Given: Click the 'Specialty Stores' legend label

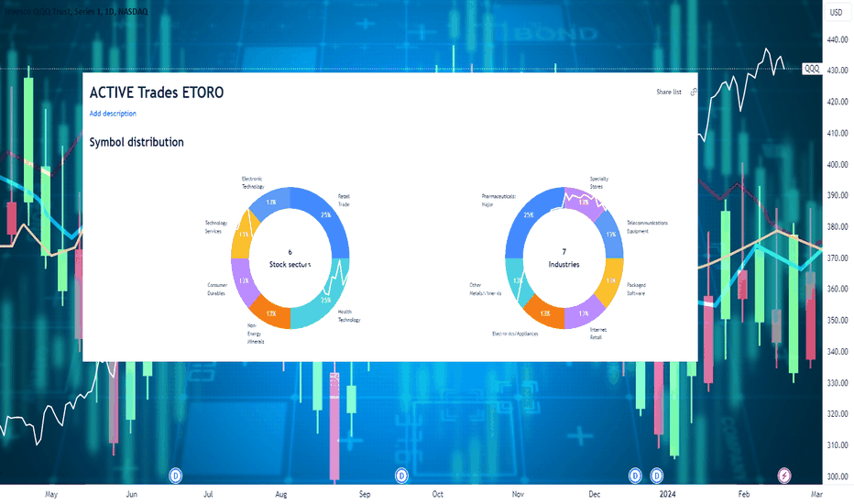Looking at the screenshot, I should point(599,182).
